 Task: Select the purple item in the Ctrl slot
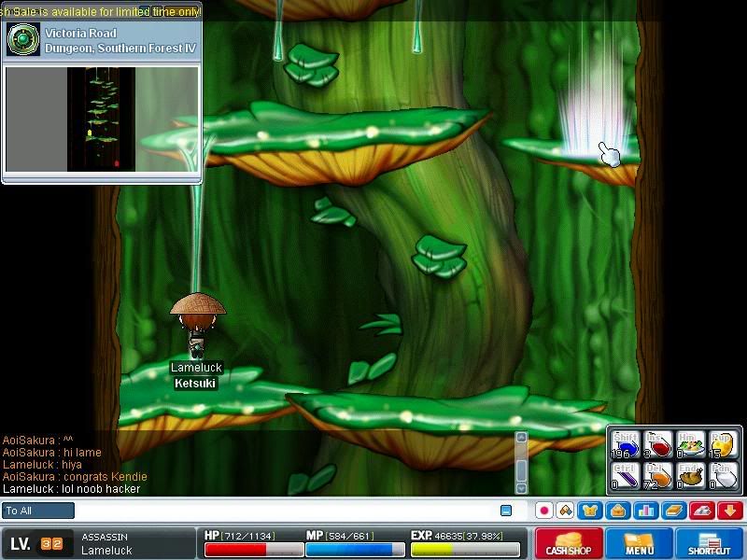coord(625,476)
